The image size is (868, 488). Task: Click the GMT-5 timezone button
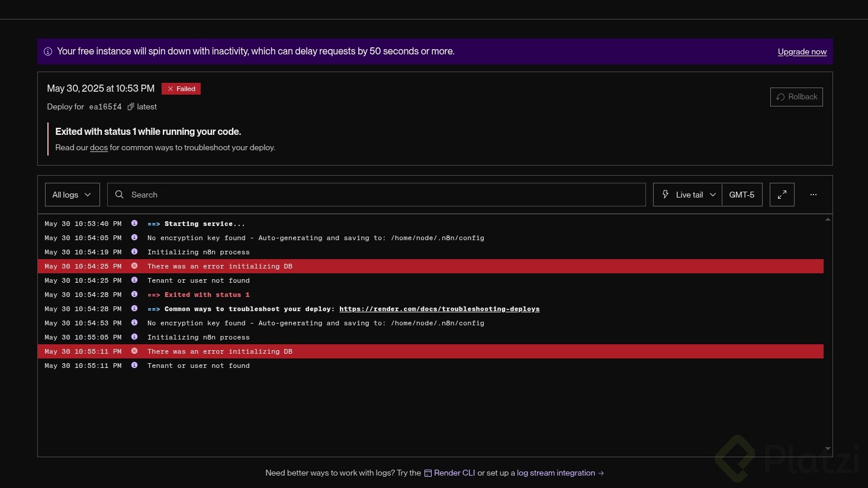pyautogui.click(x=742, y=195)
